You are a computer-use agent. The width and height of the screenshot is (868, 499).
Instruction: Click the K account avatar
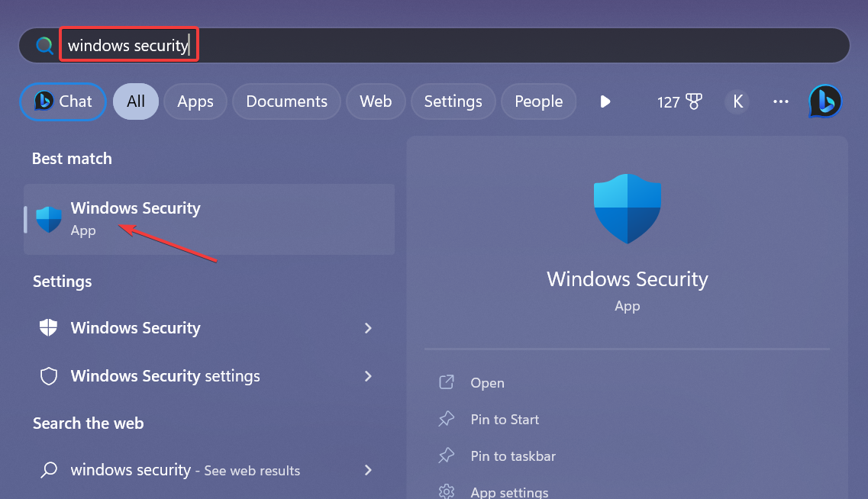(x=737, y=101)
